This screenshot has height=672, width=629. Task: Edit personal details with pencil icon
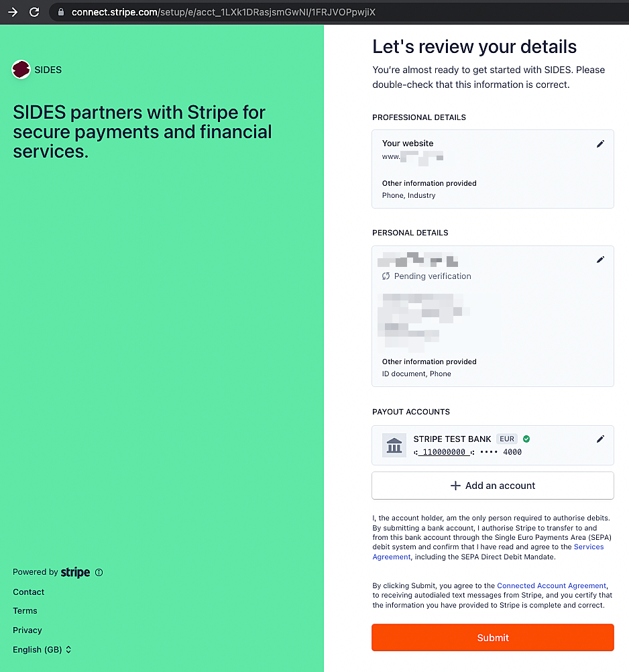pyautogui.click(x=600, y=260)
